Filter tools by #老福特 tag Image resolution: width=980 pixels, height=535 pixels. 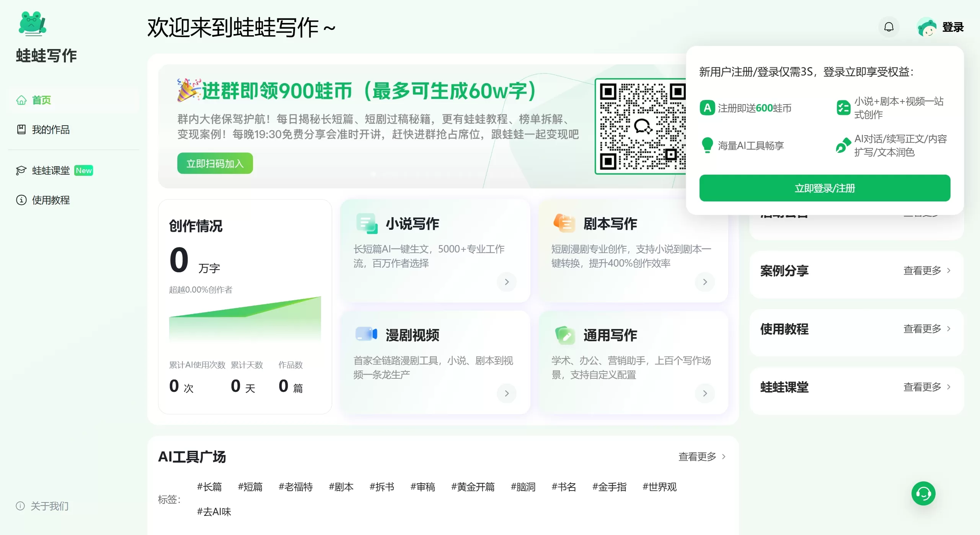point(296,487)
